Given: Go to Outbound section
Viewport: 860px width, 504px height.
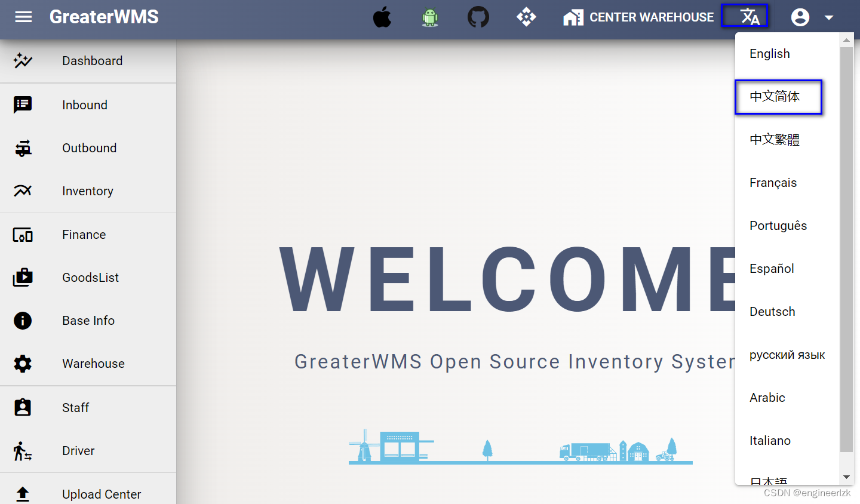Looking at the screenshot, I should tap(88, 148).
